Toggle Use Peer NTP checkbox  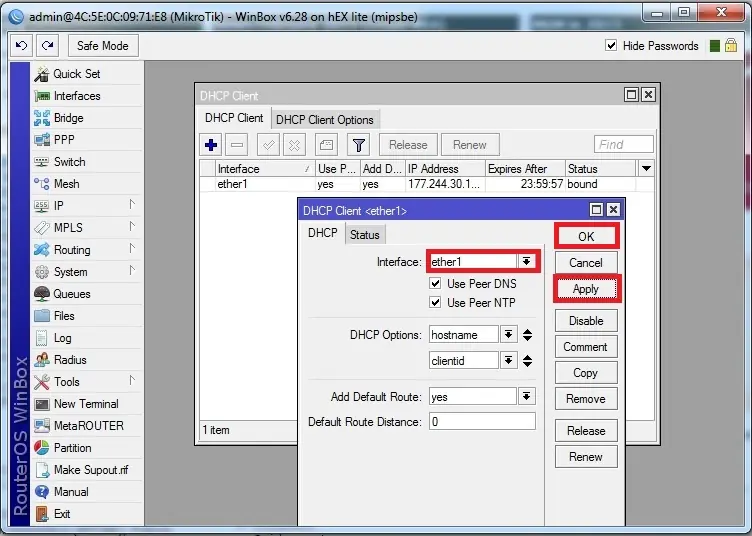pos(435,303)
